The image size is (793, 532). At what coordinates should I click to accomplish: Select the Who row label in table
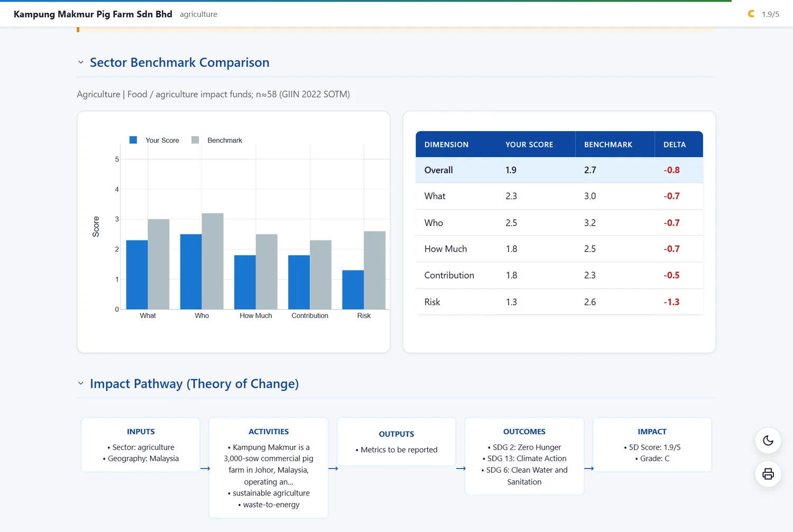pos(434,223)
